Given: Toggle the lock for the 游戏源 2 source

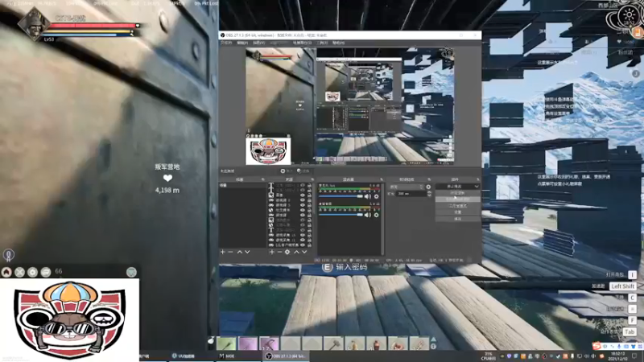Looking at the screenshot, I should tap(309, 200).
